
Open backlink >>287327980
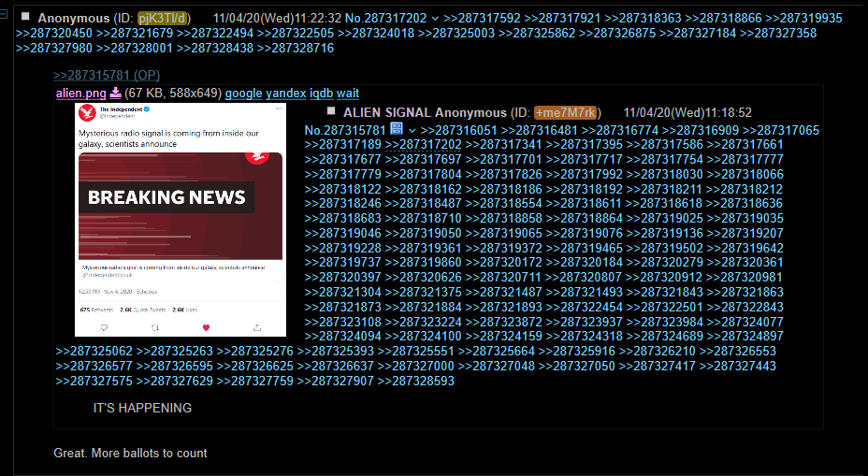(x=54, y=48)
